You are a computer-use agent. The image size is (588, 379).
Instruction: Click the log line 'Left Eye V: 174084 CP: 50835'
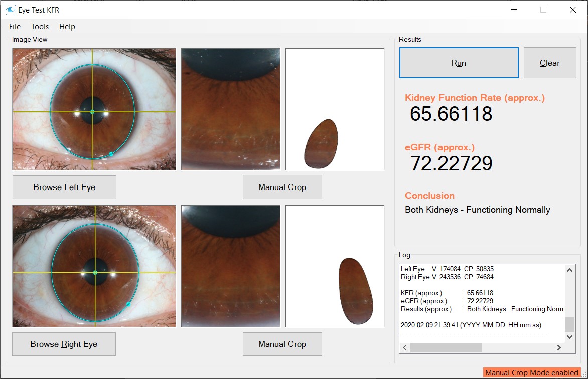click(x=447, y=269)
